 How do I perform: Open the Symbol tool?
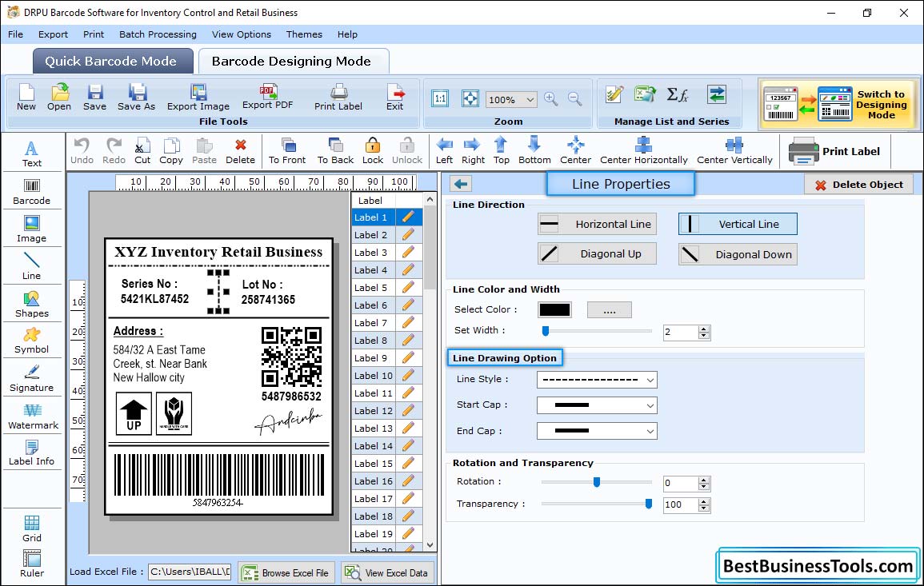pos(32,341)
